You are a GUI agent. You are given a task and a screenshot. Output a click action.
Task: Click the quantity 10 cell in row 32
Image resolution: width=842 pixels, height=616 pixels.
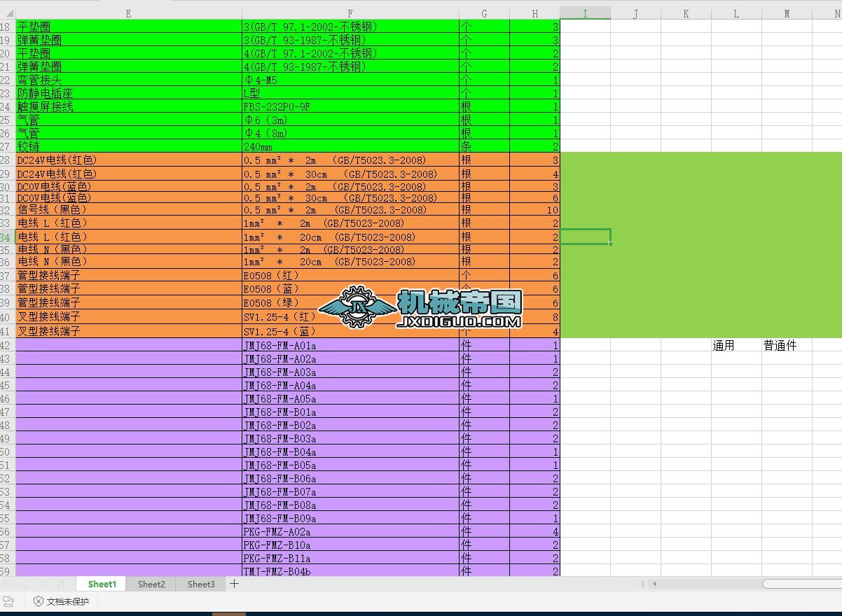(534, 209)
